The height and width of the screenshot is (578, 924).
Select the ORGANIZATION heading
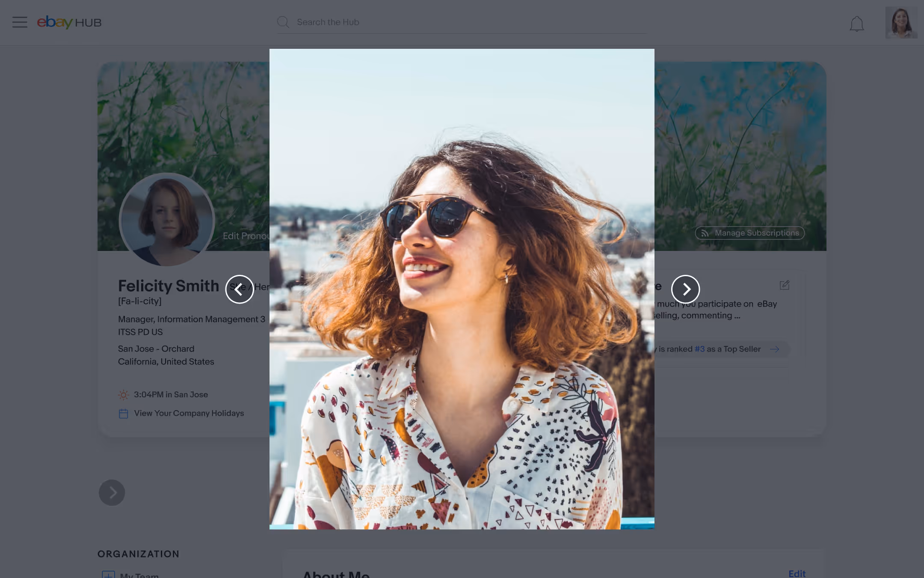138,554
